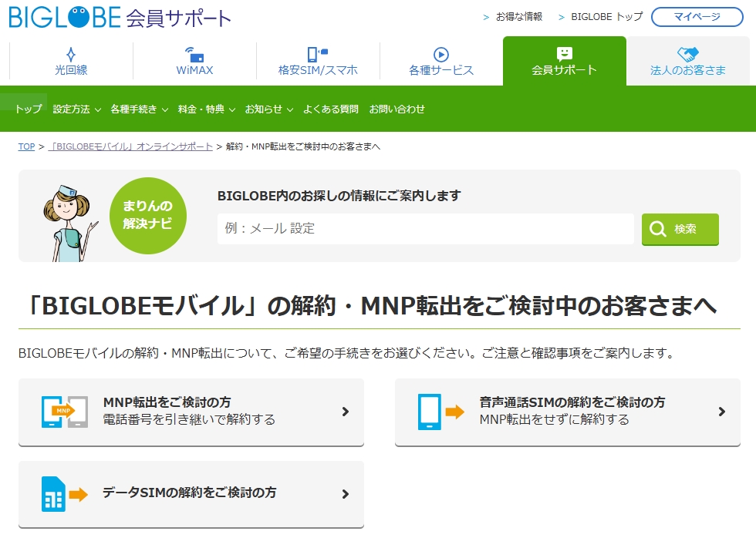Click the Marin character illustration

click(70, 224)
